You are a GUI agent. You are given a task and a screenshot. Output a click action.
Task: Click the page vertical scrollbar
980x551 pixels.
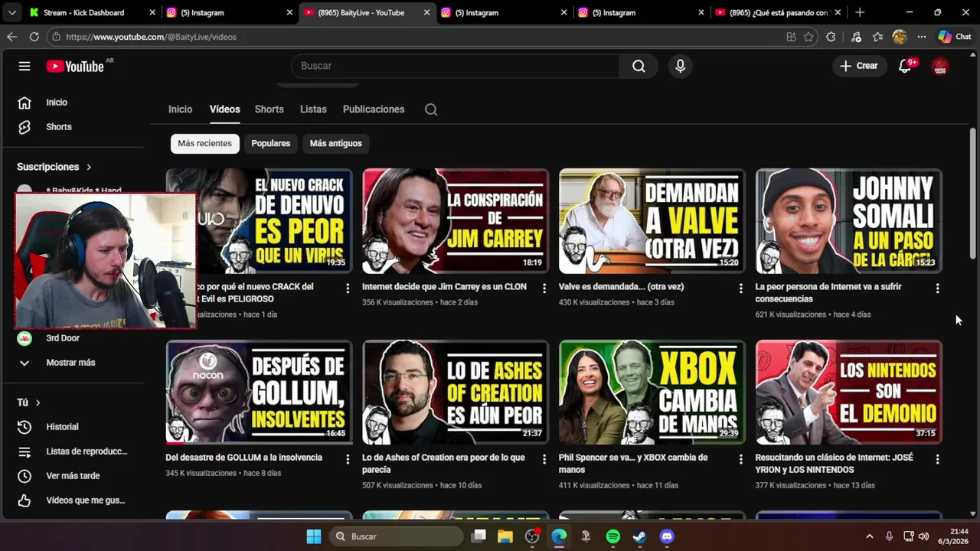(973, 193)
